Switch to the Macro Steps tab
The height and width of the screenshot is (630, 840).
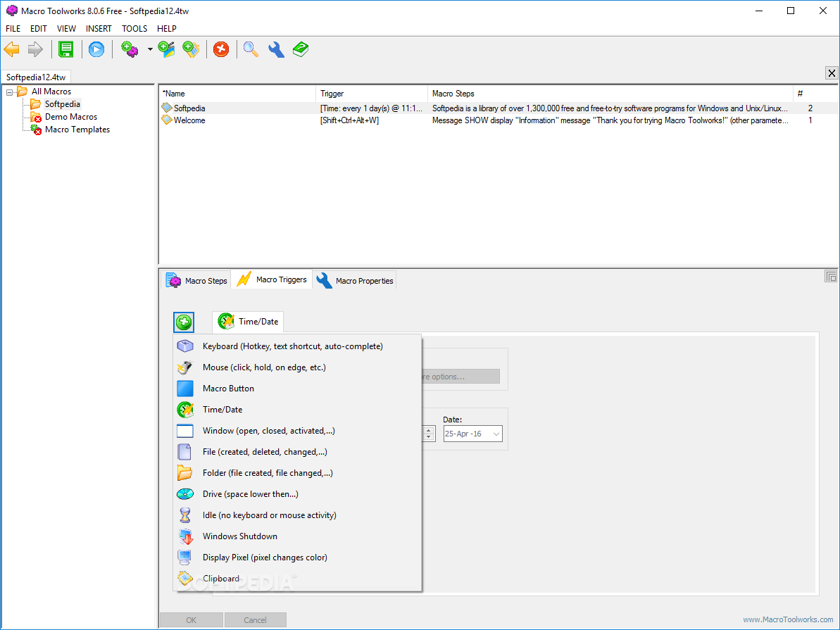point(196,280)
